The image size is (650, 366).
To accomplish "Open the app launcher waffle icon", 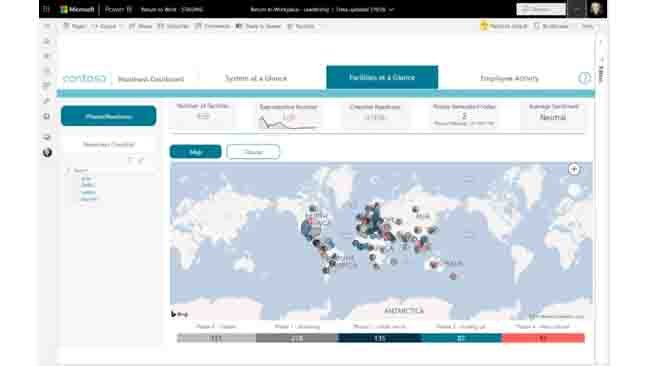I will [47, 9].
